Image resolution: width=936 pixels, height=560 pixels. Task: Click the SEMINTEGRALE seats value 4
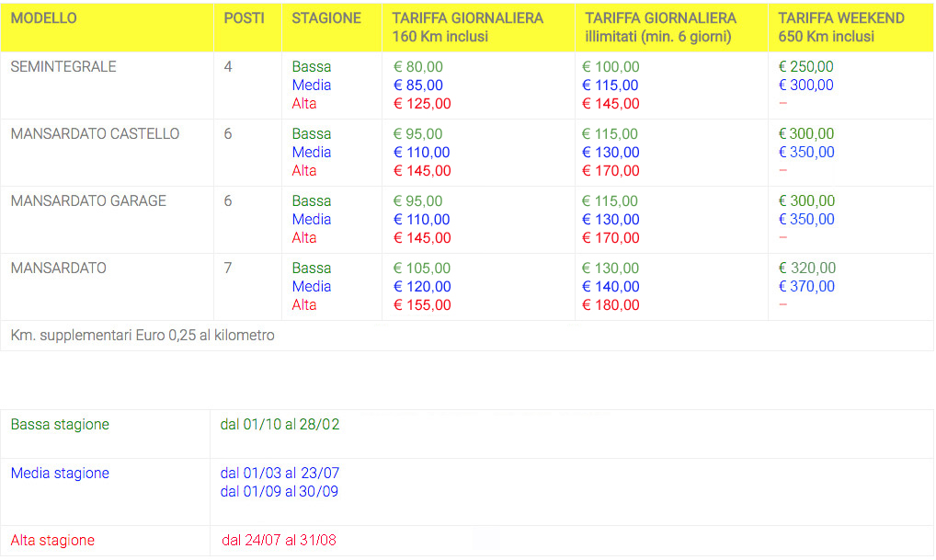[228, 67]
